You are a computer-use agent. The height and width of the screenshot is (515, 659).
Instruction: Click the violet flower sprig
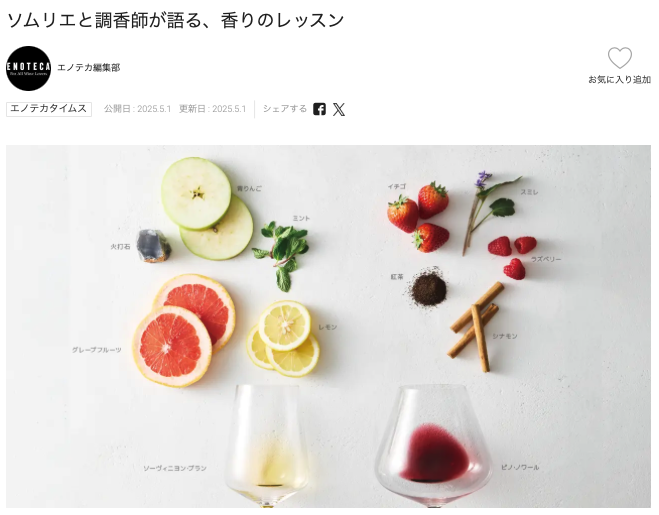click(x=490, y=210)
